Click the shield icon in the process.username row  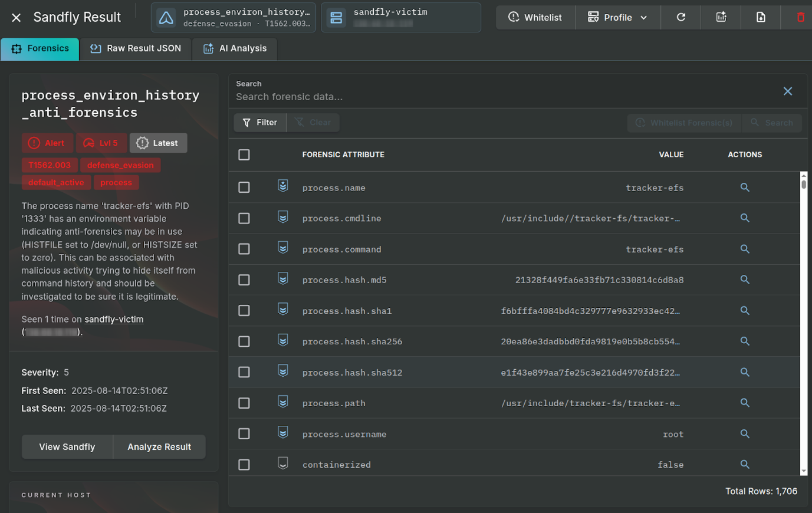tap(283, 432)
